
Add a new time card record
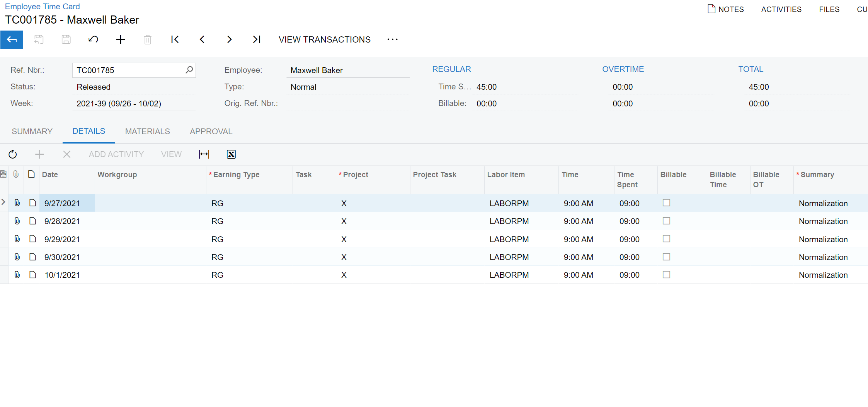[x=121, y=39]
